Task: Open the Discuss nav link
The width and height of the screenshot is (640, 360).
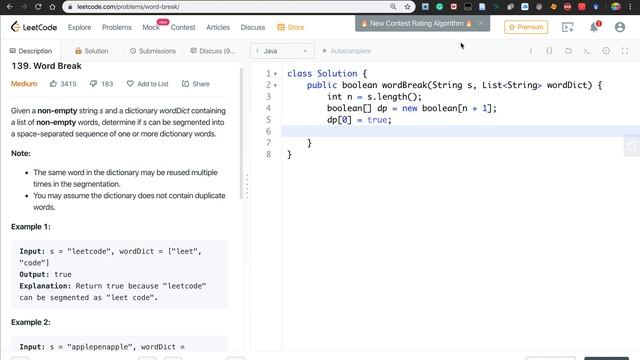Action: pyautogui.click(x=253, y=27)
